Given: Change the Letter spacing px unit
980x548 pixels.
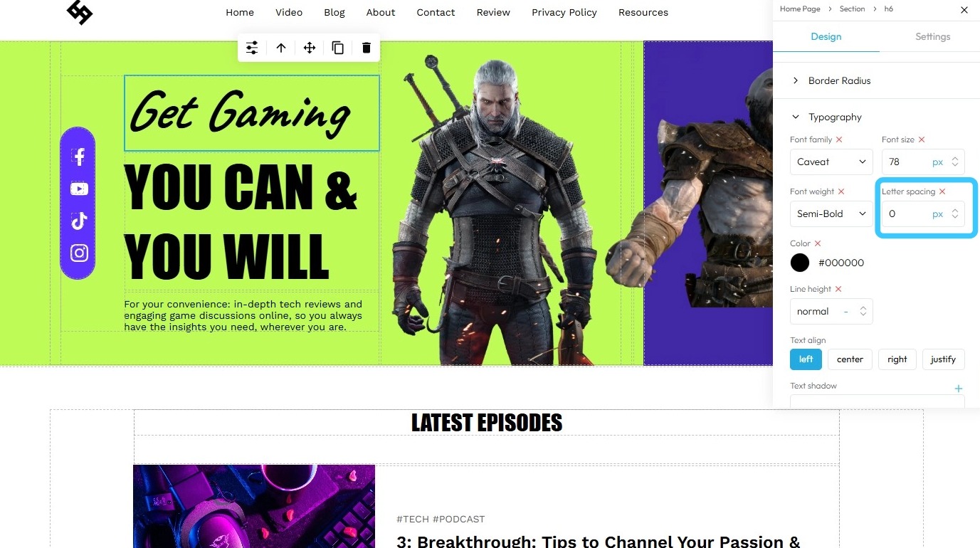Looking at the screenshot, I should pos(937,214).
